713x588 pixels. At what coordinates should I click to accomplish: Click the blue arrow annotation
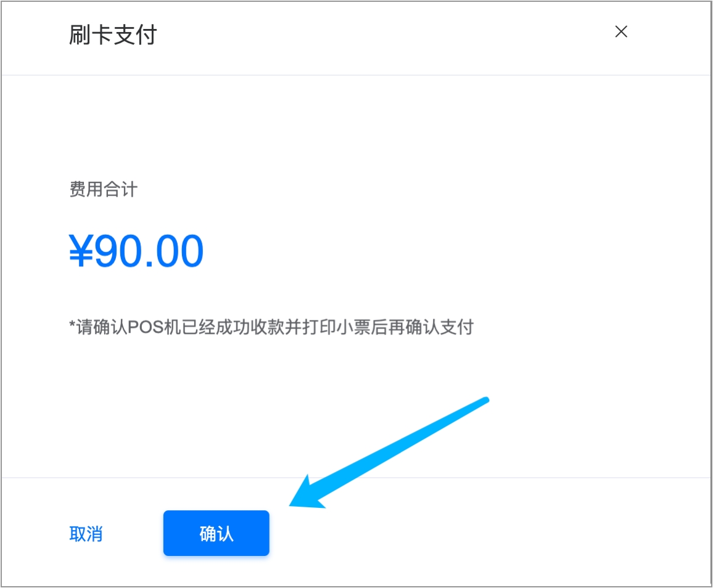tap(389, 452)
